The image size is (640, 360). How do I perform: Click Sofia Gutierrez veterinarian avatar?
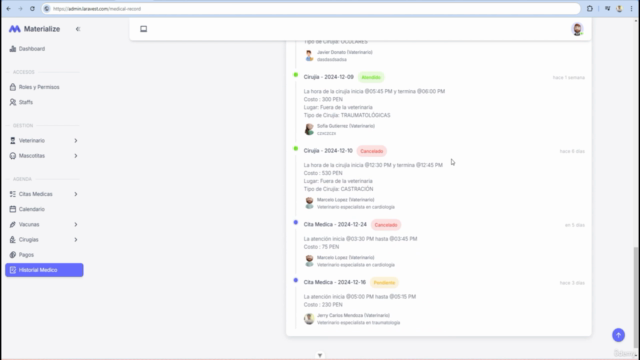[309, 129]
